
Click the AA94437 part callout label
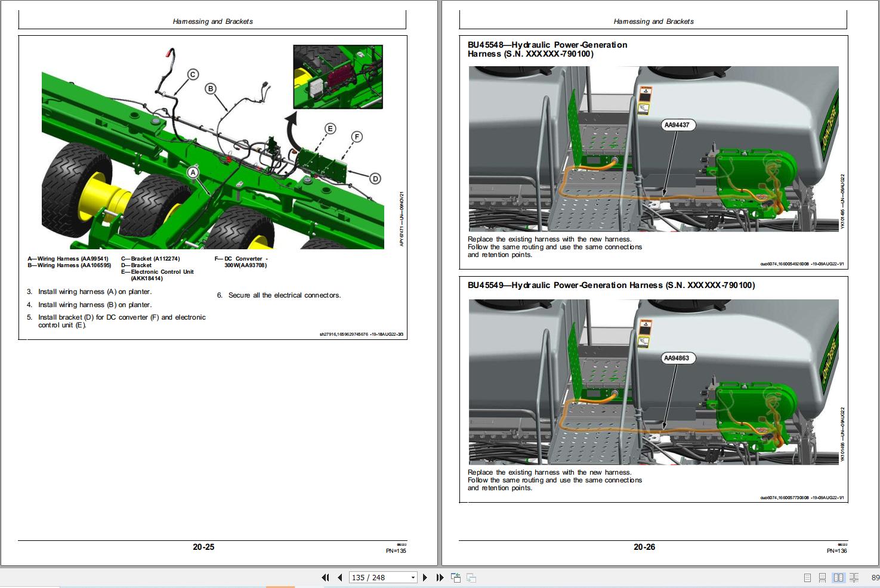click(x=677, y=125)
